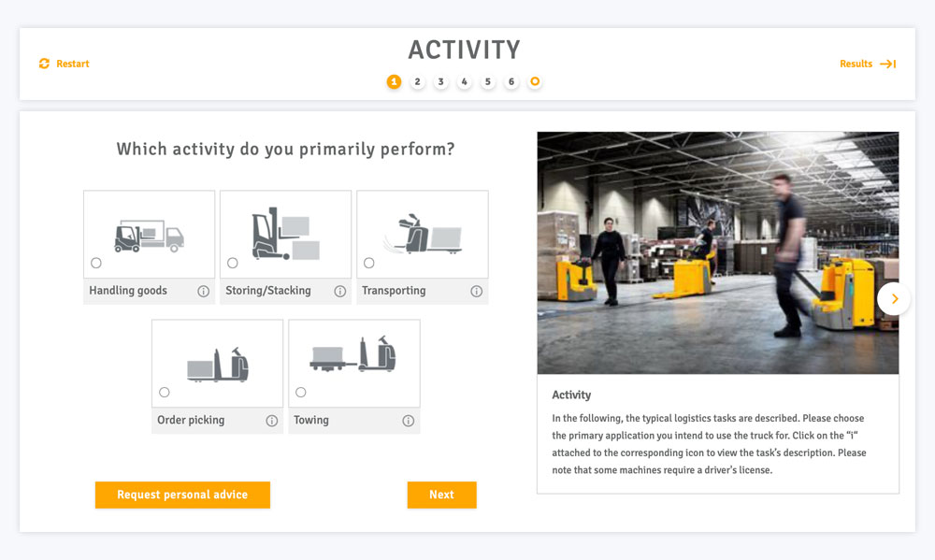
Task: Click the info icon beside Handling goods
Action: pos(203,292)
